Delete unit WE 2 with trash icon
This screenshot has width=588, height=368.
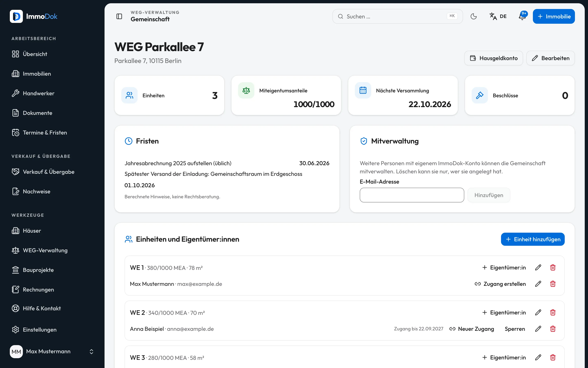click(553, 313)
